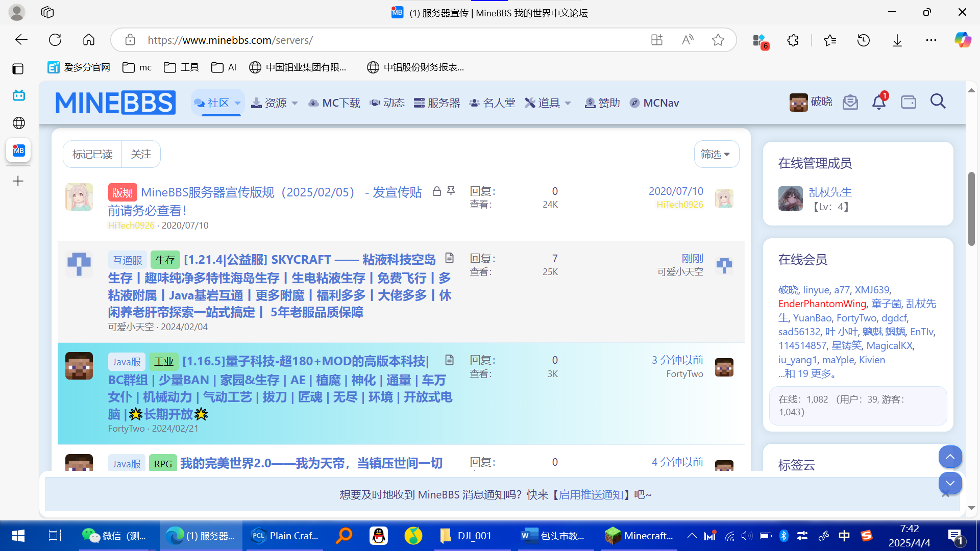
Task: Open 乱杖先生 admin profile link
Action: (830, 192)
